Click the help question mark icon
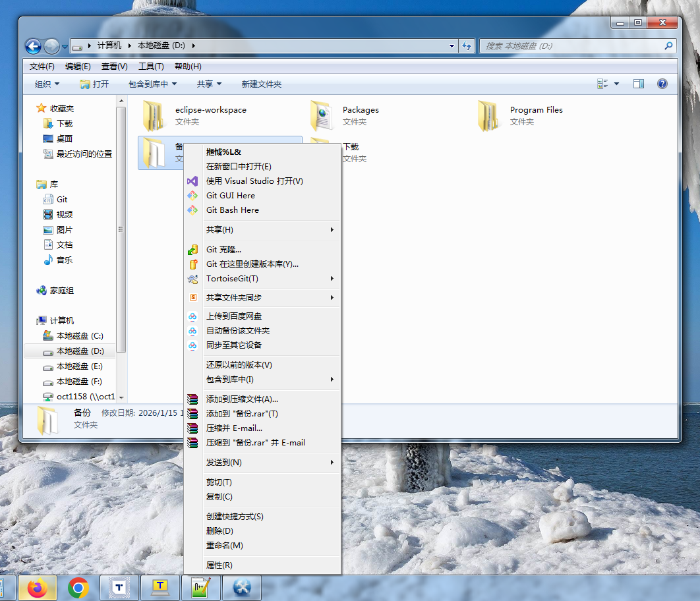 (x=662, y=84)
